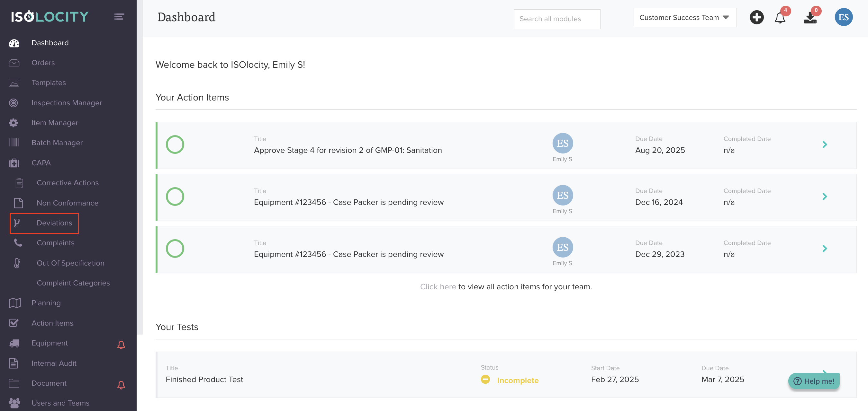
Task: Open Deviations in the sidebar
Action: coord(54,223)
